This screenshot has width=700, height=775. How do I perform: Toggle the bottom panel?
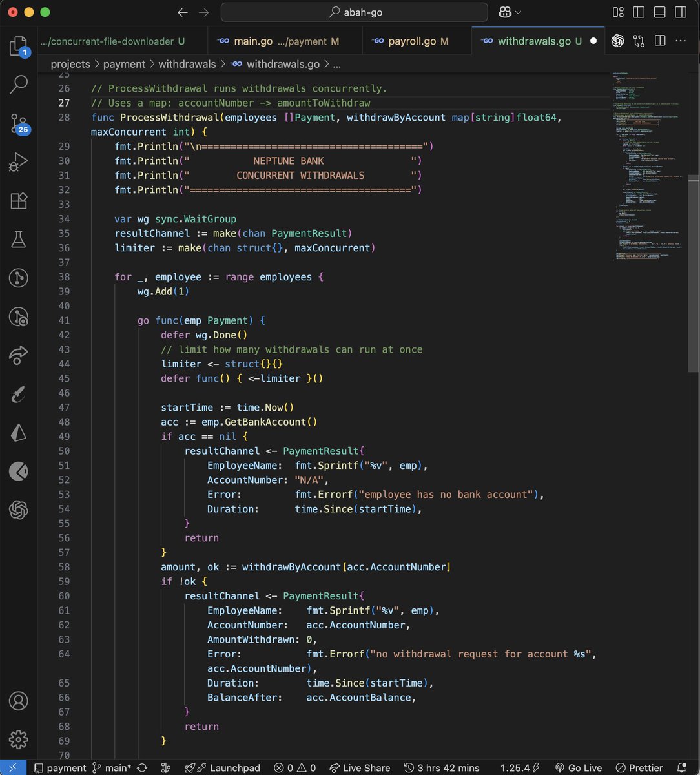659,12
